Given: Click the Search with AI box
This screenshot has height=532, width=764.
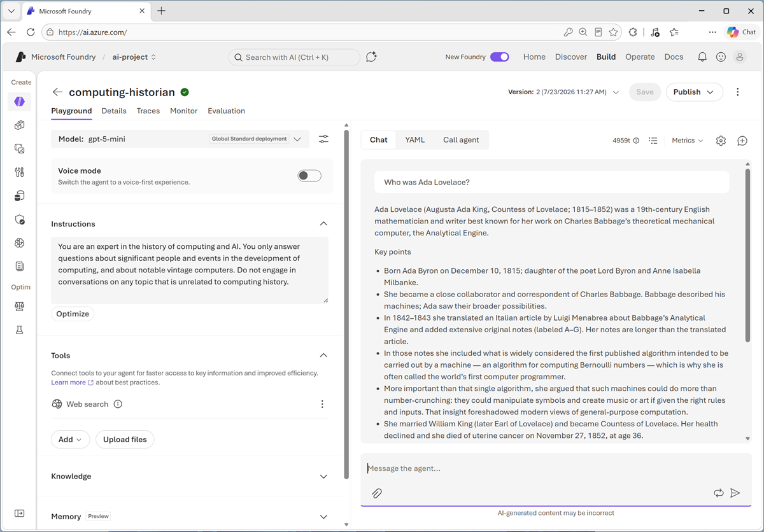Looking at the screenshot, I should tap(294, 57).
